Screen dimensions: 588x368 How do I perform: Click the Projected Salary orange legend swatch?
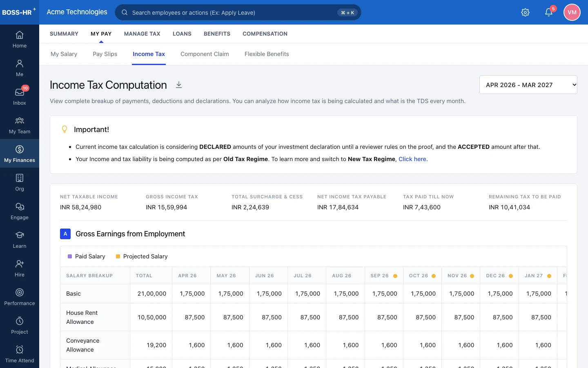(118, 256)
